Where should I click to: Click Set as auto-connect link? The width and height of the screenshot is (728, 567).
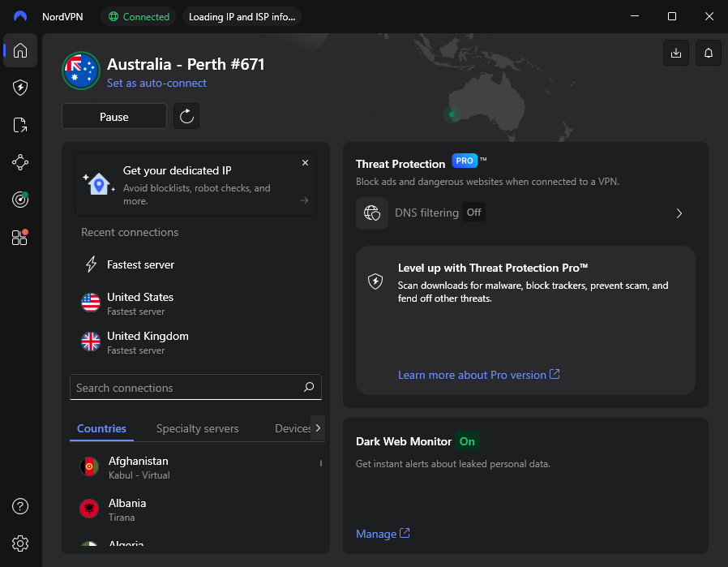tap(156, 83)
